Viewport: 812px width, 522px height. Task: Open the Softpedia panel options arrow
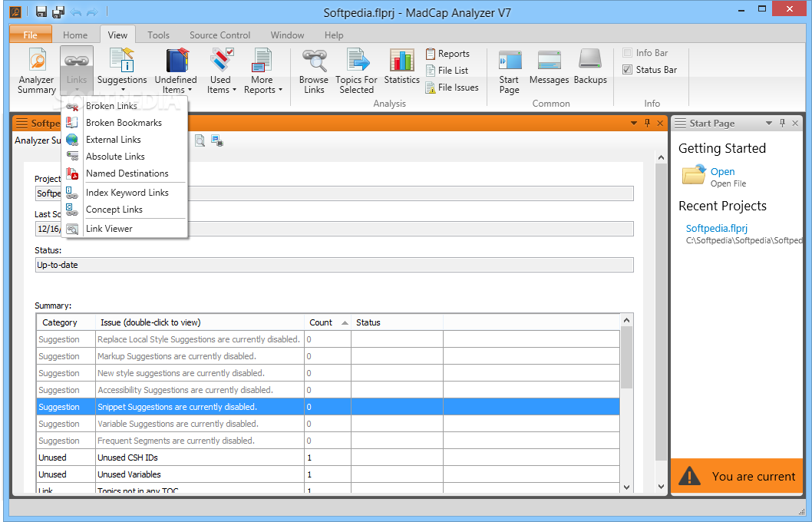tap(634, 124)
